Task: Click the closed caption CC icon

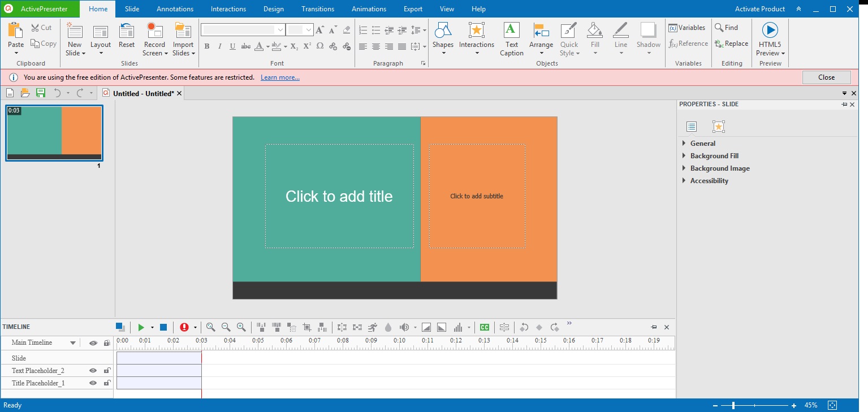Action: pyautogui.click(x=484, y=327)
